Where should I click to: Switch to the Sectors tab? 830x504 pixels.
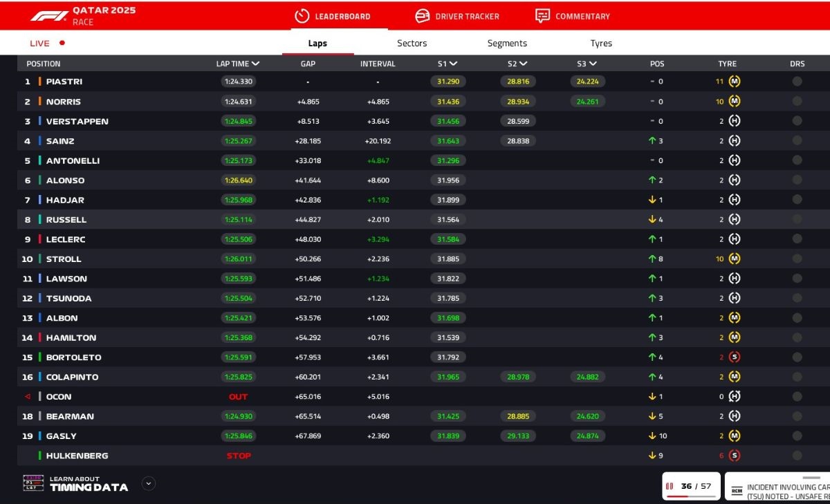point(412,43)
